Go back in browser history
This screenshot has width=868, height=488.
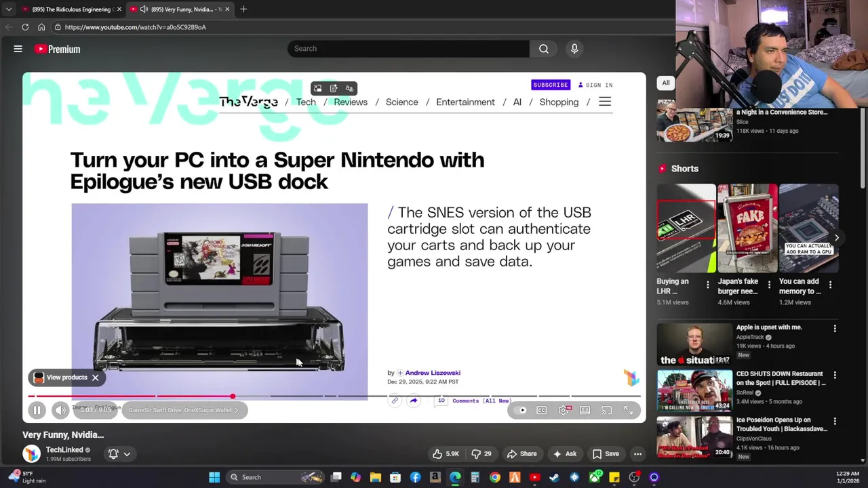[x=8, y=27]
